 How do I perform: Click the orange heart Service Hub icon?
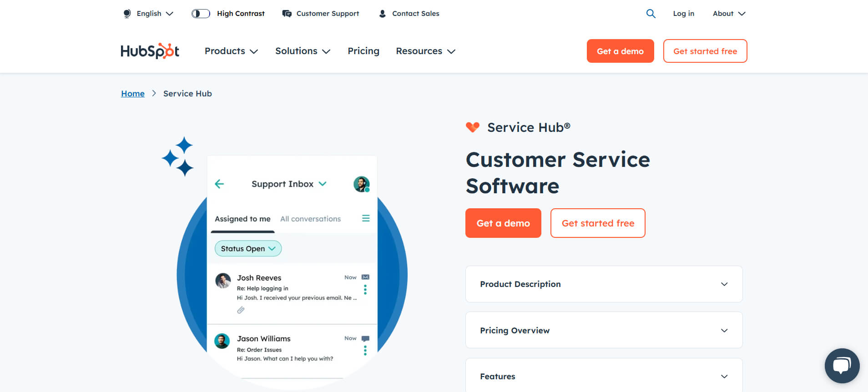tap(473, 127)
